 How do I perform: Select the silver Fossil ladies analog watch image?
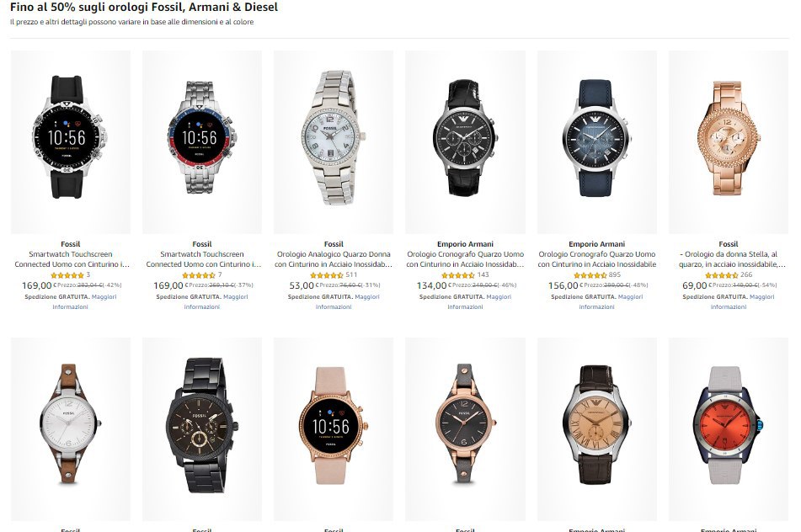[x=334, y=142]
